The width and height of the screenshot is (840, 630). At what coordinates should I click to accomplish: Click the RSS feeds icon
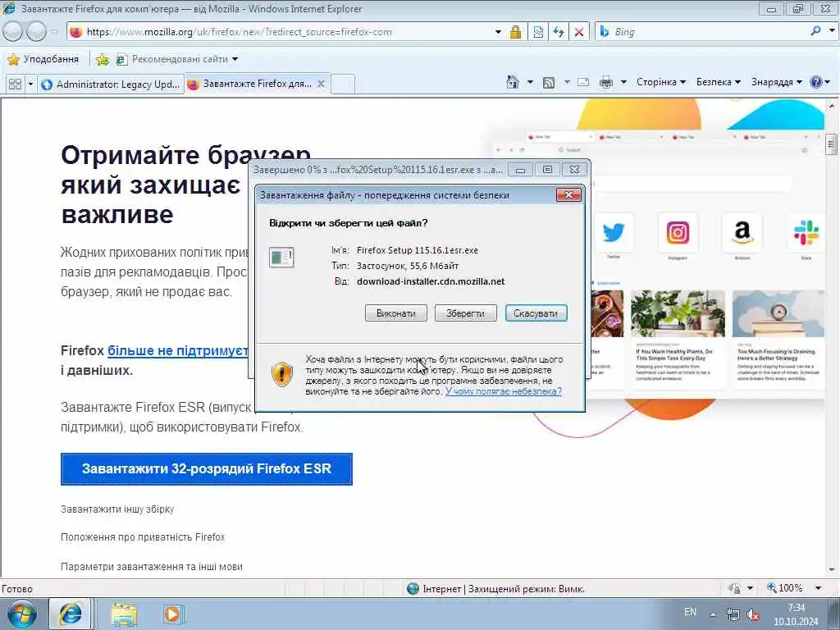[x=549, y=83]
